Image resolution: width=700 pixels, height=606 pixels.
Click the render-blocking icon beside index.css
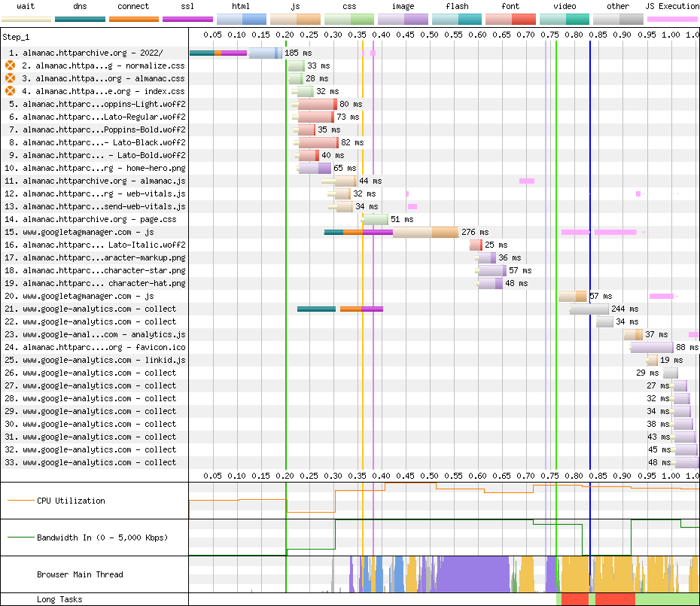coord(10,92)
